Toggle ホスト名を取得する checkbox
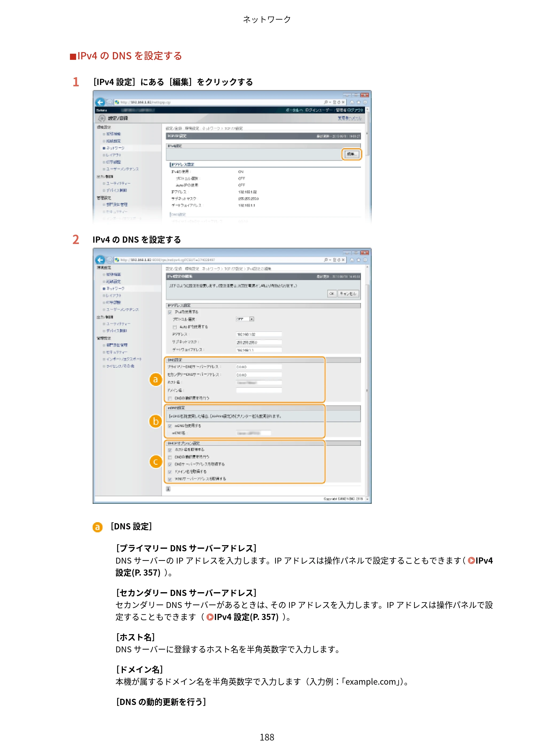This screenshot has width=534, height=756. pos(170,450)
